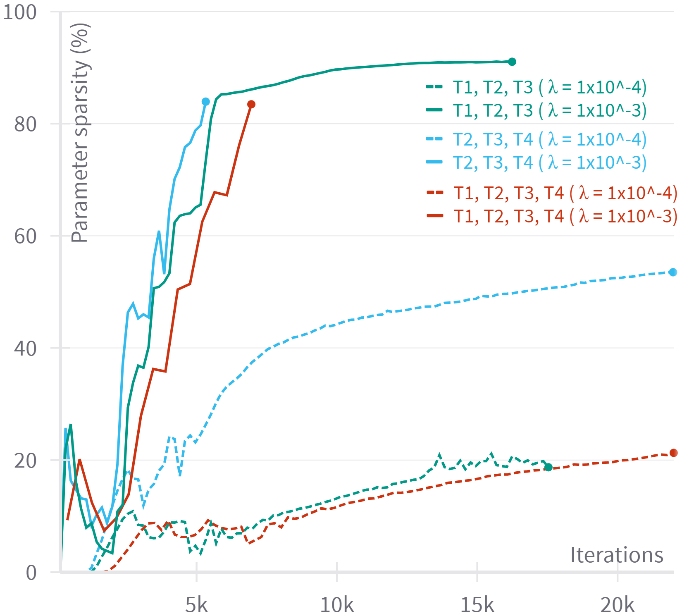Click the solid green legend line swatch
Viewport: 682px width, 616px height.
click(434, 110)
